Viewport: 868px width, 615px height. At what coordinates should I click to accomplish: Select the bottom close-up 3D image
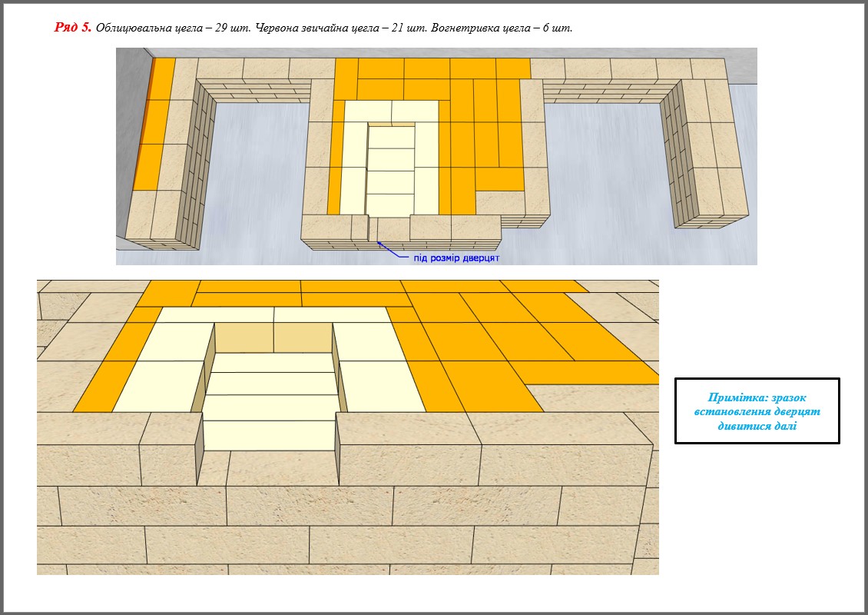(x=347, y=427)
